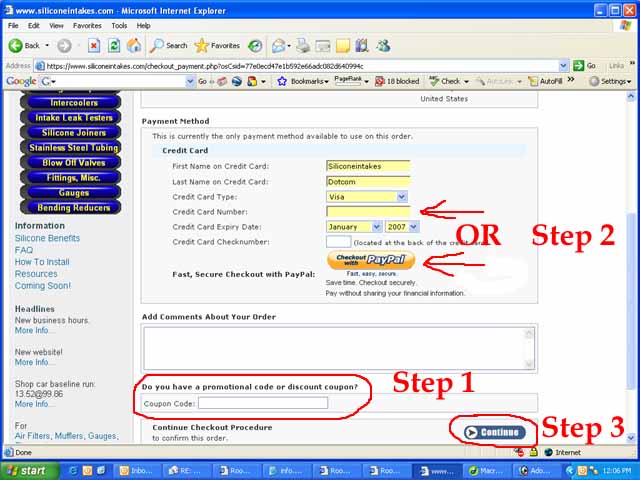
Task: Go to Home page icon
Action: 134,45
